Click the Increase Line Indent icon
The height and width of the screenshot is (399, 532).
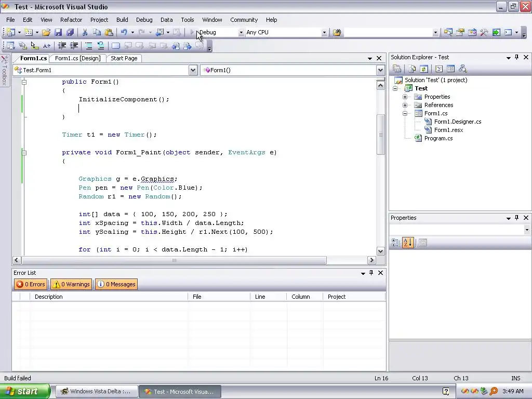[x=74, y=46]
